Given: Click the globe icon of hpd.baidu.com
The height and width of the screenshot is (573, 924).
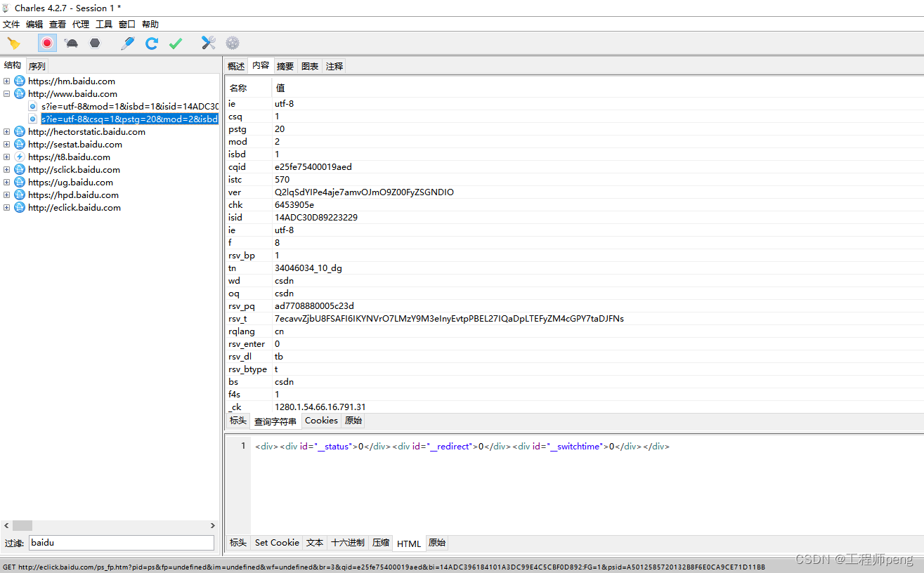Looking at the screenshot, I should coord(19,195).
